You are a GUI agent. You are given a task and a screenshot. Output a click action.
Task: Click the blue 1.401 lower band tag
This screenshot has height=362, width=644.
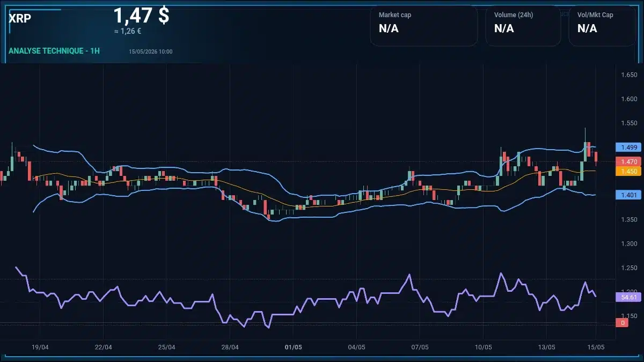(x=628, y=195)
